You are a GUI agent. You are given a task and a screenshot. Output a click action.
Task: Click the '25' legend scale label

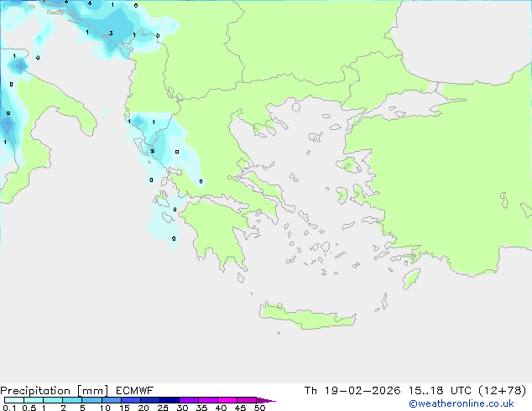163,408
